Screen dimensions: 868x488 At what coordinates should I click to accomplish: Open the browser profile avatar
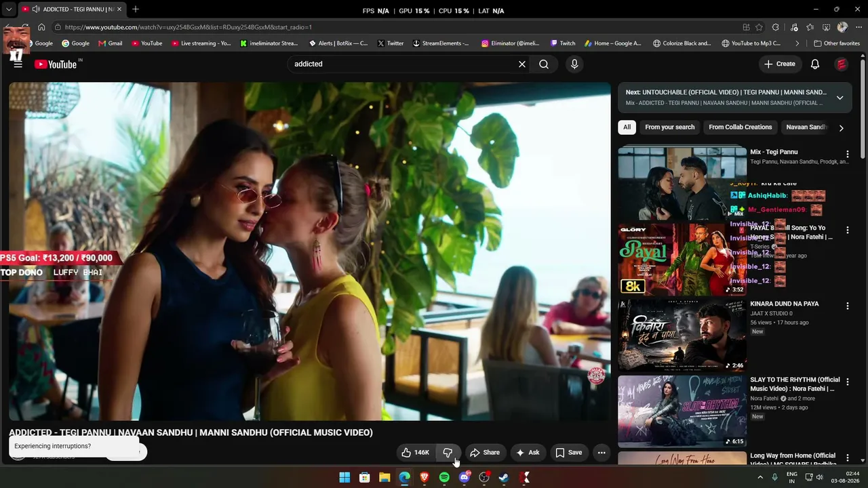click(x=842, y=27)
